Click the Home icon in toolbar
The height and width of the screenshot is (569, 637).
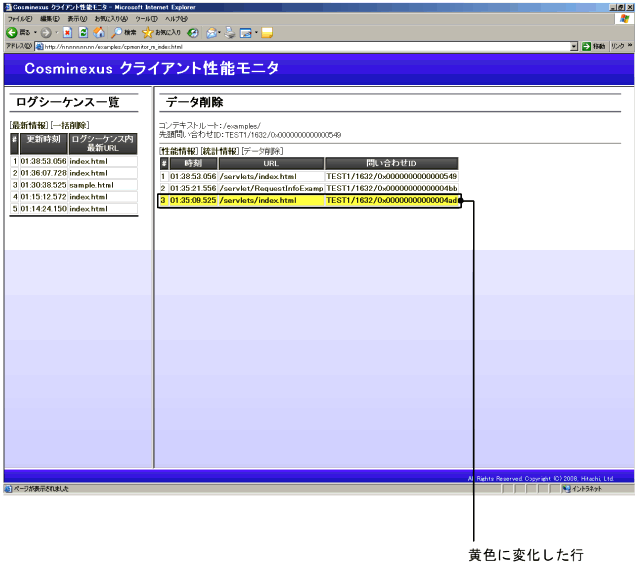99,32
